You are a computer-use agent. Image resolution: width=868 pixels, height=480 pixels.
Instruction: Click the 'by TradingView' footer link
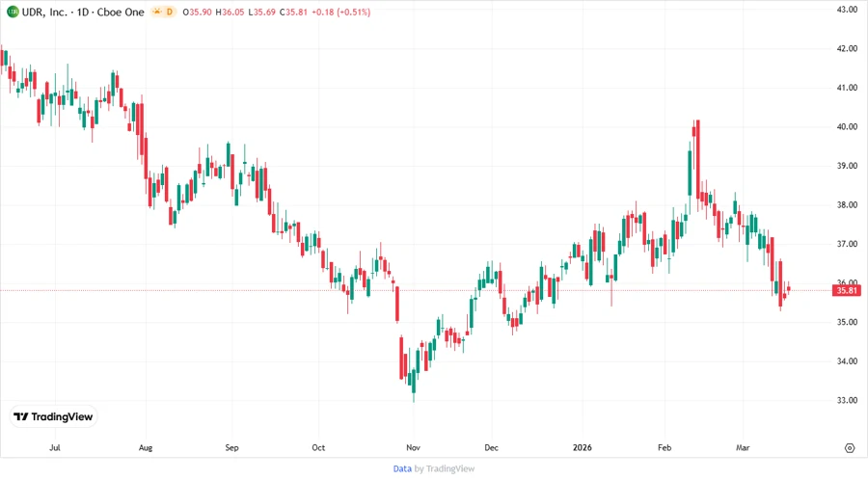[x=445, y=468]
